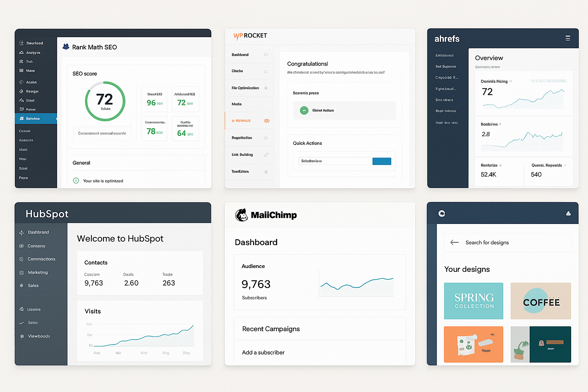Open the Seledtonleau dropdown field
Image resolution: width=588 pixels, height=392 pixels.
(335, 161)
